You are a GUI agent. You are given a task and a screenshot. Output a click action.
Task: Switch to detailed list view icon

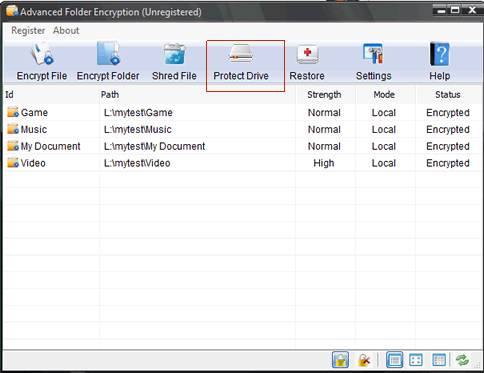tap(395, 360)
